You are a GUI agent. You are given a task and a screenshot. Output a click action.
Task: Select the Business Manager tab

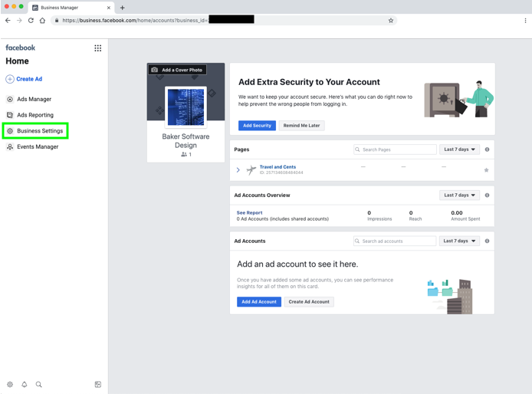tap(71, 8)
